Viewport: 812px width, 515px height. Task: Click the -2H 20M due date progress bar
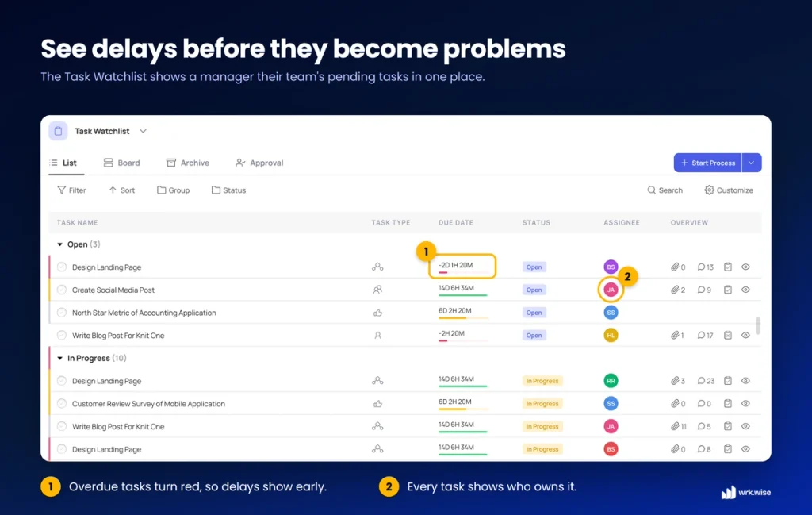coord(463,341)
